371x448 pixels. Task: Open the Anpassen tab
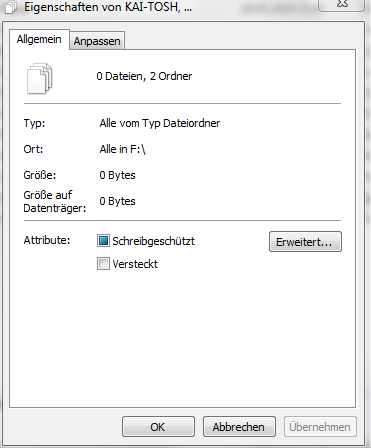pos(97,41)
